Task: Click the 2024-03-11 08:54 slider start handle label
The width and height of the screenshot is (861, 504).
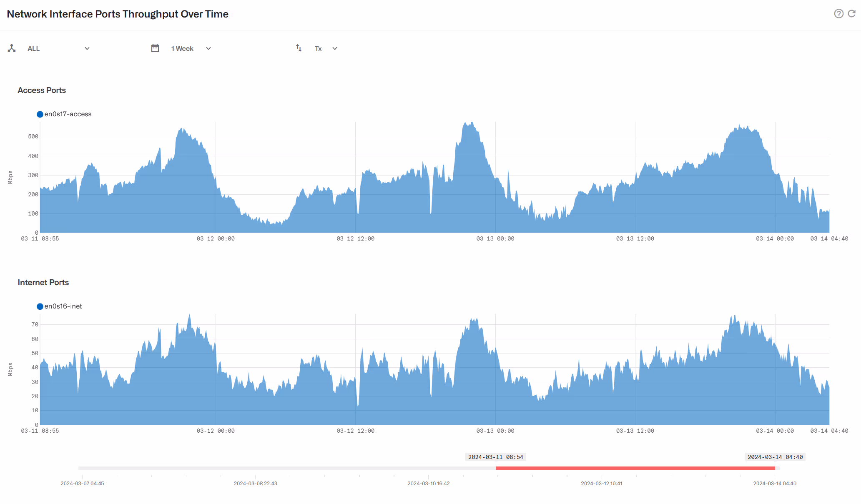Action: click(x=495, y=457)
